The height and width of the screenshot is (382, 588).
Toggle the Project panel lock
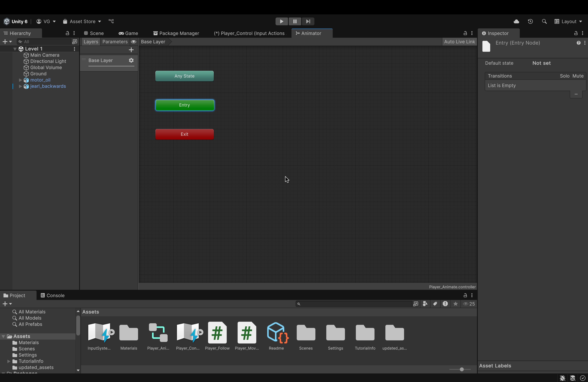(465, 295)
